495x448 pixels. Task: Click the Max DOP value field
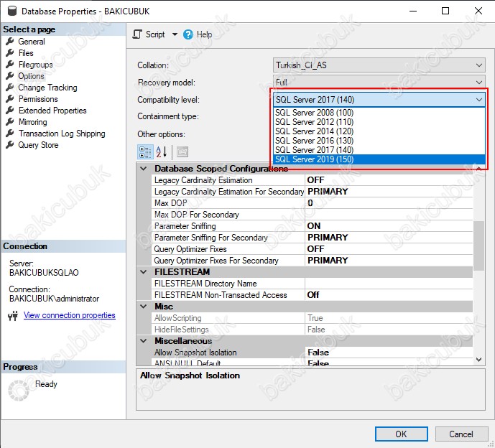tap(389, 203)
